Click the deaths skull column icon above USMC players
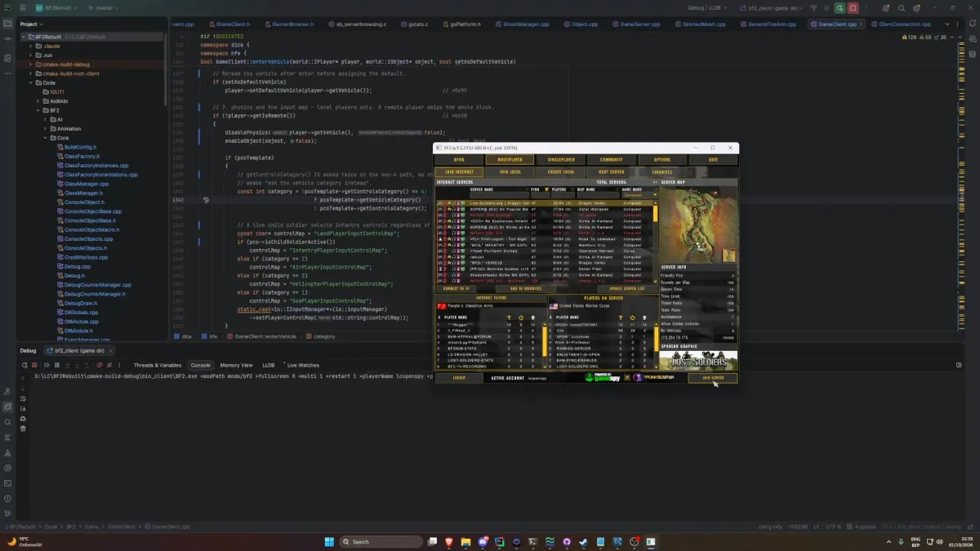980x551 pixels. pos(646,317)
